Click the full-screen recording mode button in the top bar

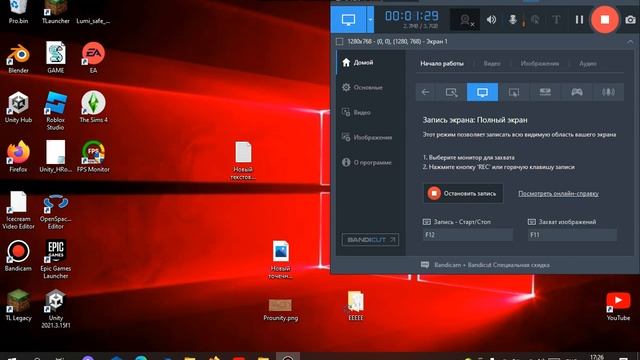pyautogui.click(x=348, y=20)
